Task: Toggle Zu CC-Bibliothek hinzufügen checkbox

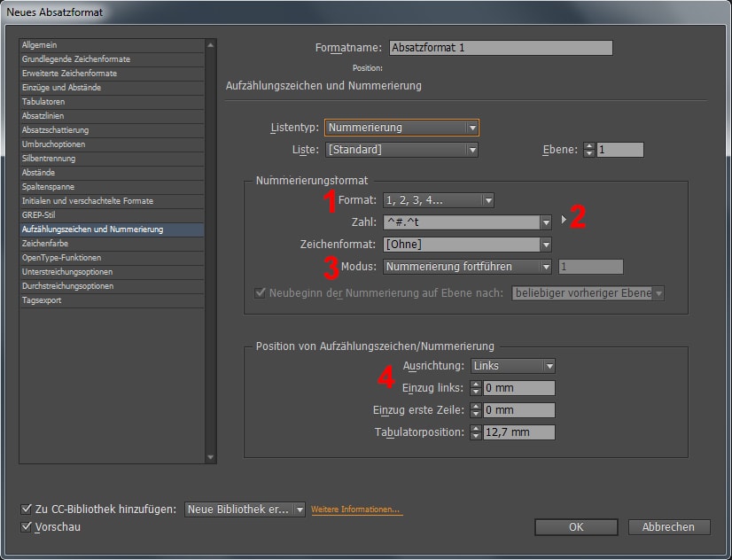Action: (26, 509)
